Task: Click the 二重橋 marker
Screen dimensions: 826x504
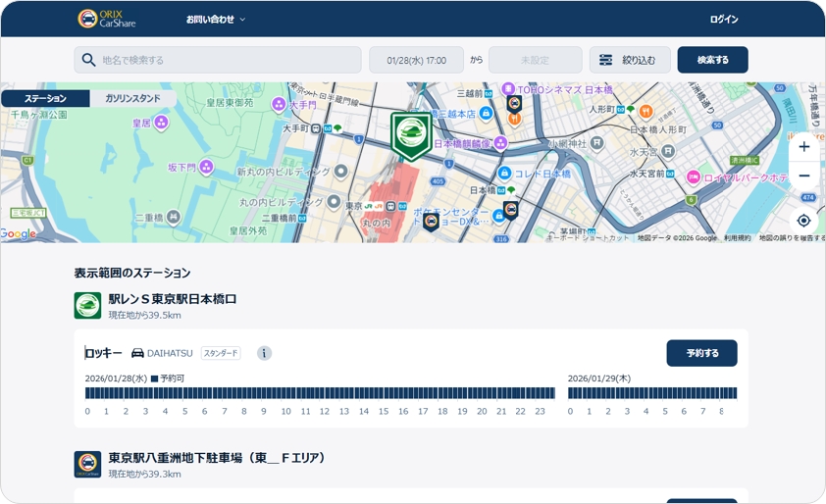Action: [x=173, y=217]
